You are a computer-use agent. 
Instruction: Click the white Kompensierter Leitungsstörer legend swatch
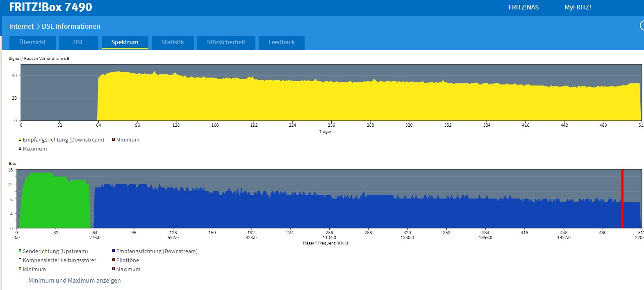click(20, 260)
